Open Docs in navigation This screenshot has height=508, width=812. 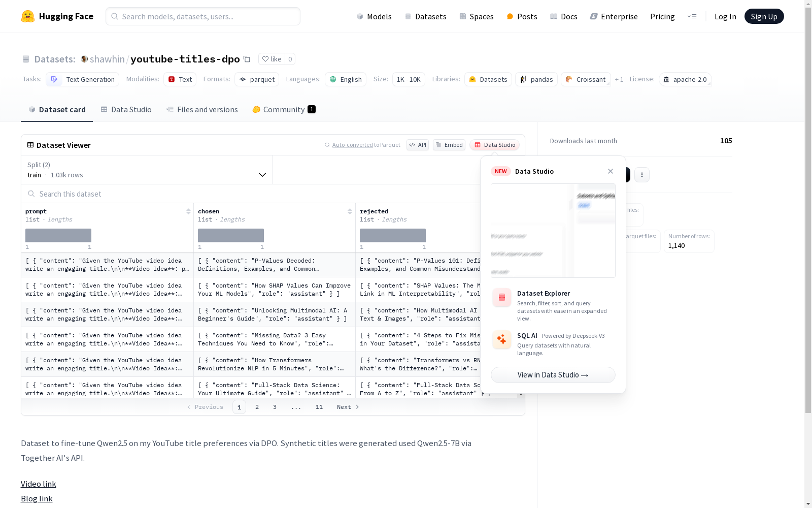[564, 16]
